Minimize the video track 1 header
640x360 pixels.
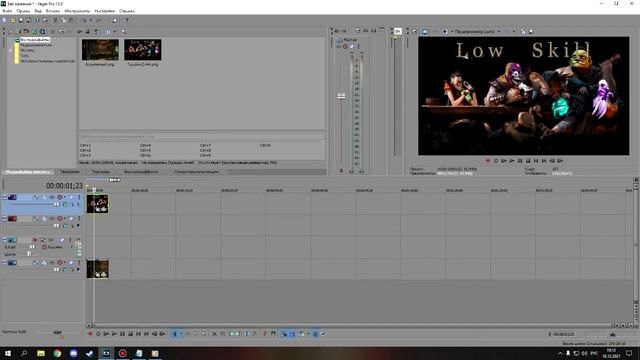(4, 197)
